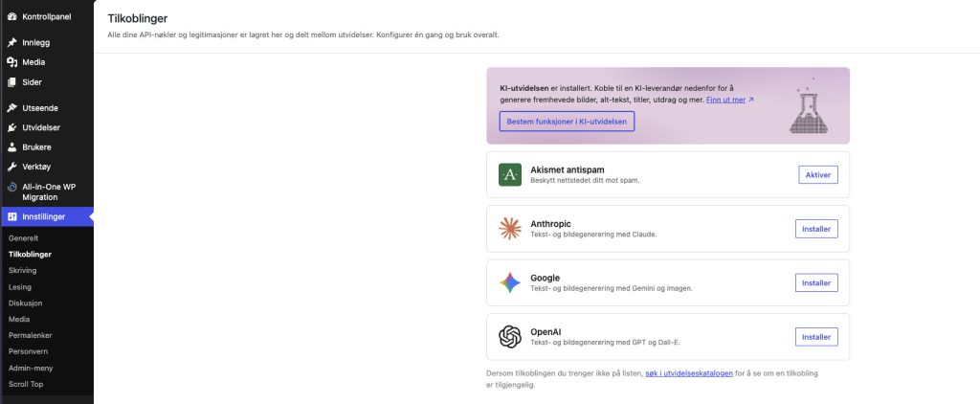Activate Akismet antispam with Aktiver
Screen dimensions: 980x404
(x=818, y=175)
